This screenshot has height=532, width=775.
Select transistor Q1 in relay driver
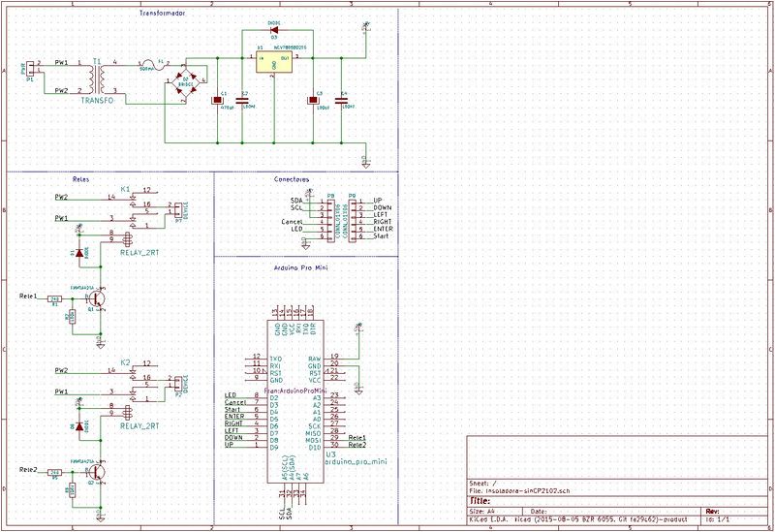(99, 298)
